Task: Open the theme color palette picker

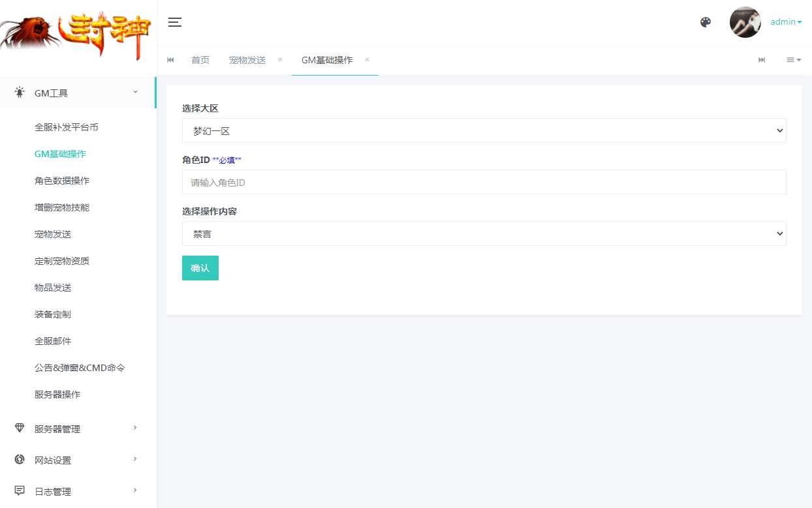Action: coord(706,22)
